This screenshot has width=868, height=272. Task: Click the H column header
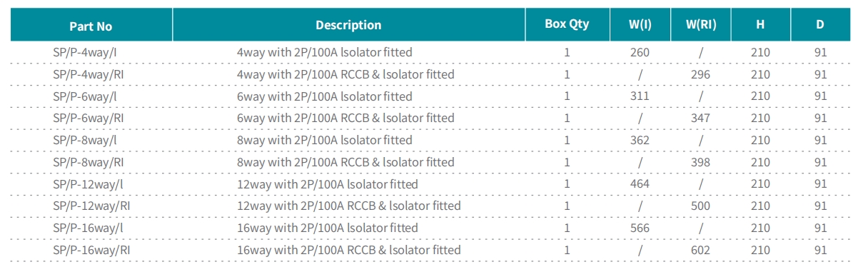pos(760,24)
